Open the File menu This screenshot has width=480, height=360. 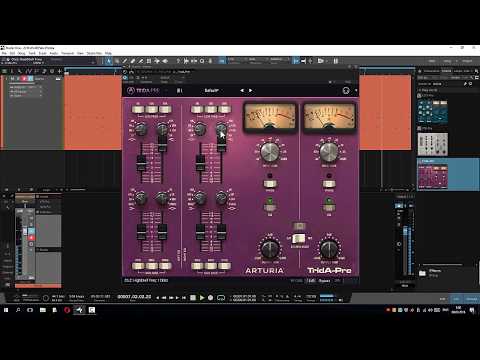coord(4,53)
